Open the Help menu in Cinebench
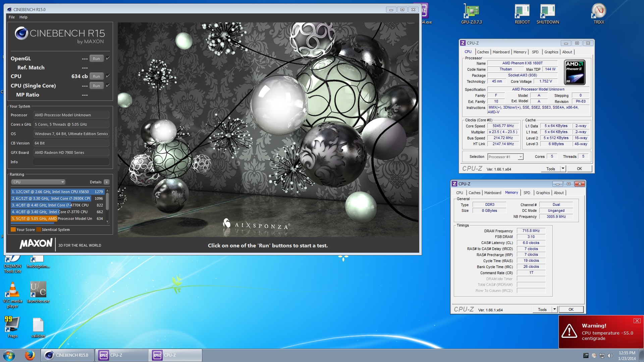644x362 pixels. click(23, 17)
